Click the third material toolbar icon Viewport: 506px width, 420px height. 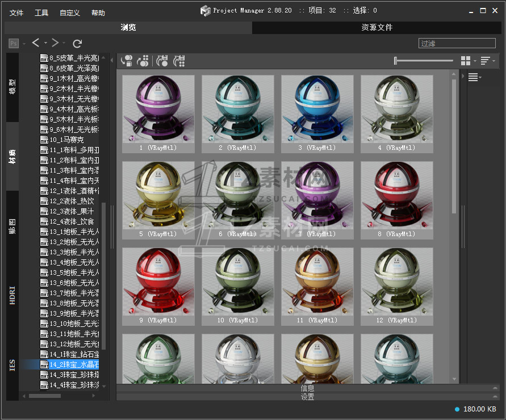(162, 61)
